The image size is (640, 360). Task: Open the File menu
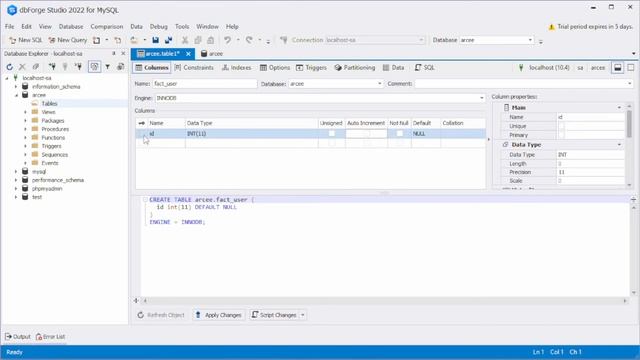pos(9,27)
